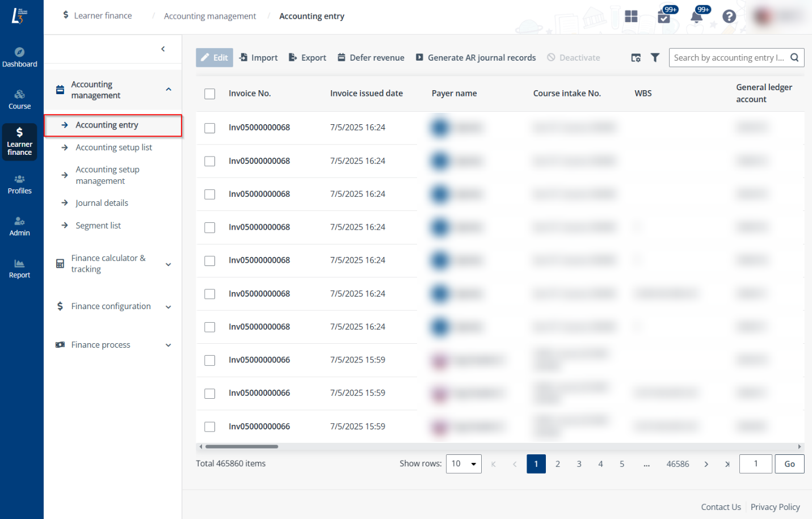The image size is (812, 519).
Task: Open the Show rows dropdown
Action: click(464, 464)
